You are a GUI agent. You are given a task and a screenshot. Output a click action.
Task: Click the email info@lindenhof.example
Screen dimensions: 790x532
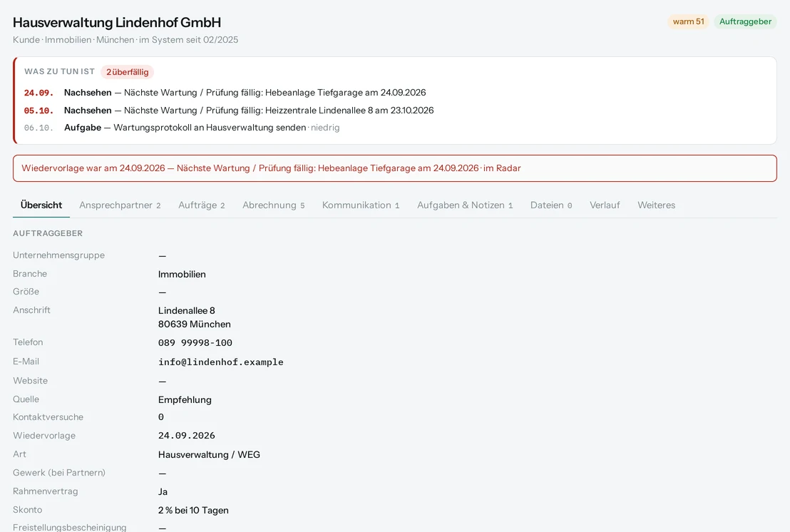tap(221, 362)
